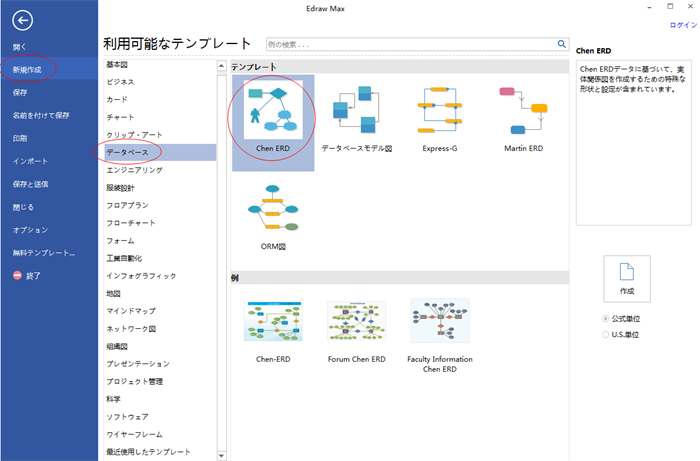Click category list scroll down arrow
This screenshot has width=700, height=461.
[221, 456]
